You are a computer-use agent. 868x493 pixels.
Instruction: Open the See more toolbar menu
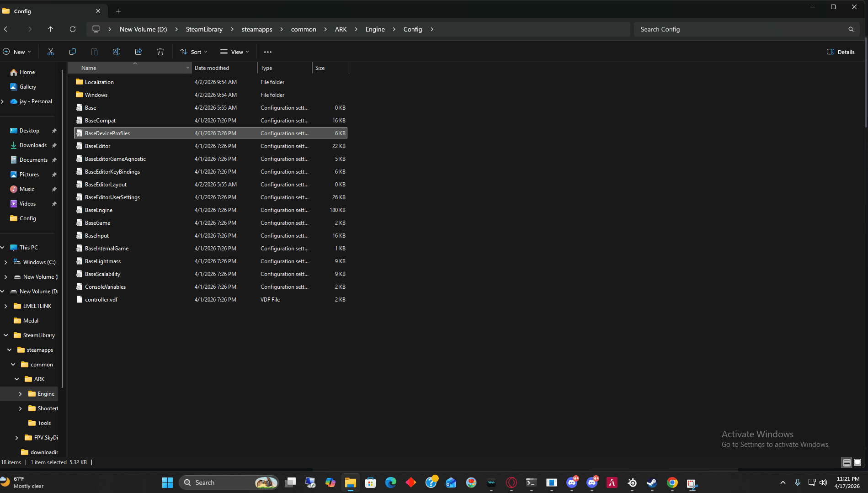click(268, 52)
